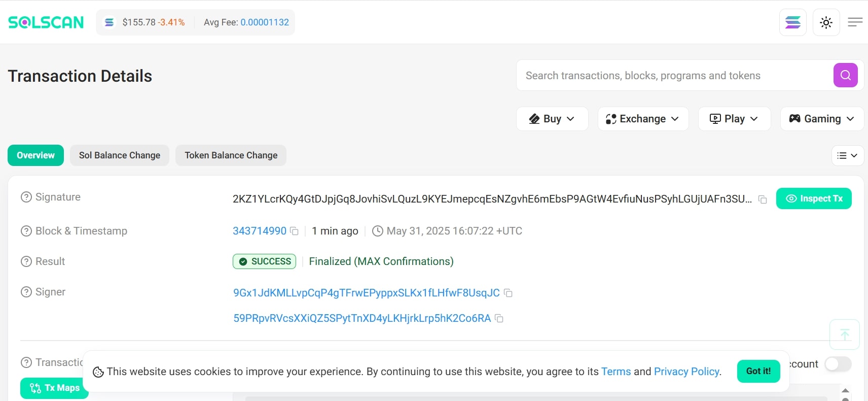
Task: Open the list view options dropdown
Action: click(x=848, y=156)
